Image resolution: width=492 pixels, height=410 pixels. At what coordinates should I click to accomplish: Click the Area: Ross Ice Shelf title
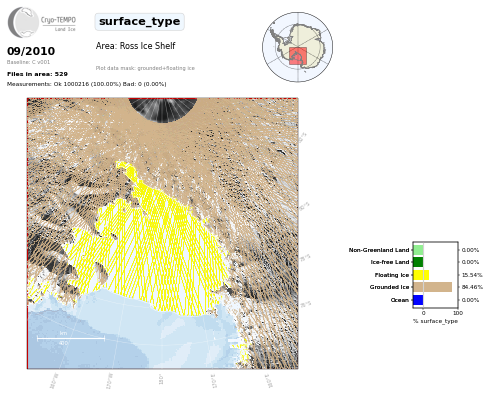[135, 46]
